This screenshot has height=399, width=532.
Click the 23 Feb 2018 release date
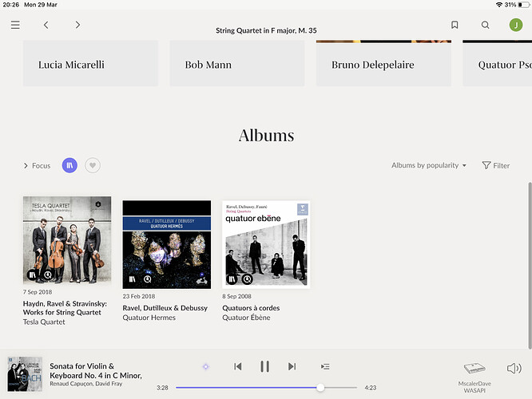139,296
